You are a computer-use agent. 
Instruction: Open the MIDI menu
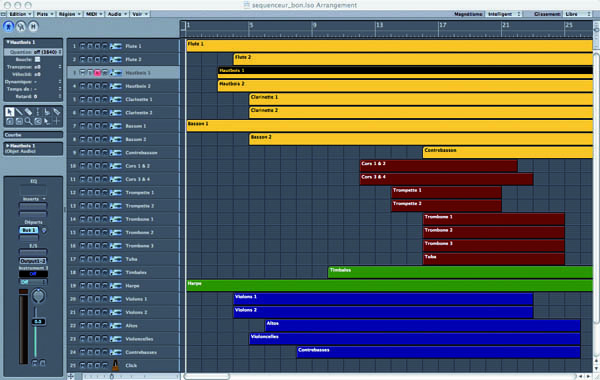pyautogui.click(x=94, y=14)
